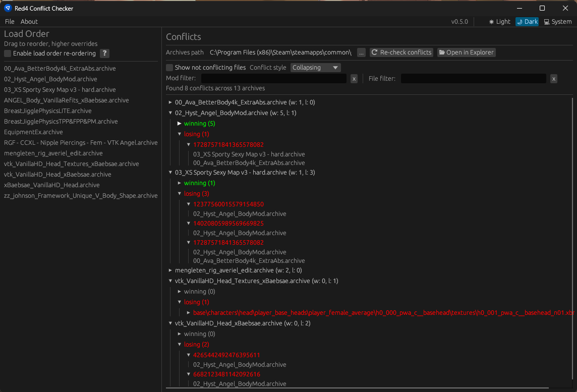This screenshot has height=392, width=577.
Task: Select mengleten_rig_averiel_edit.archive in load order
Action: point(53,153)
